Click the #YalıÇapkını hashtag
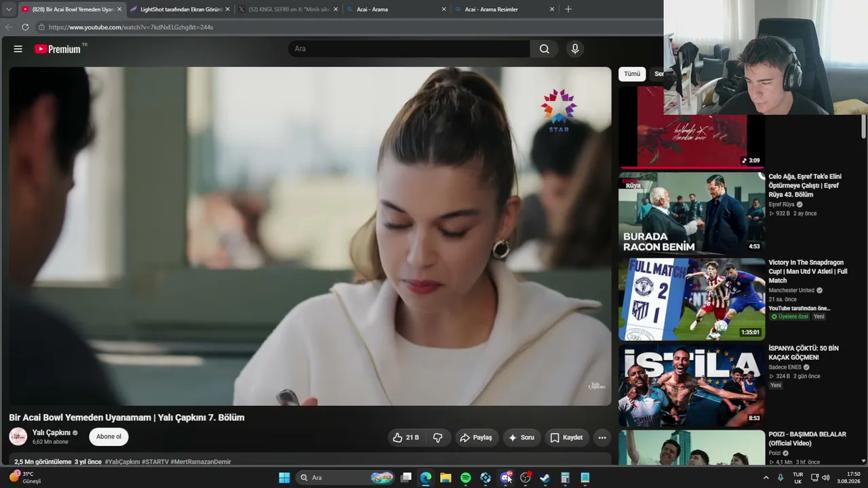Screen dimensions: 868x488 click(122, 462)
